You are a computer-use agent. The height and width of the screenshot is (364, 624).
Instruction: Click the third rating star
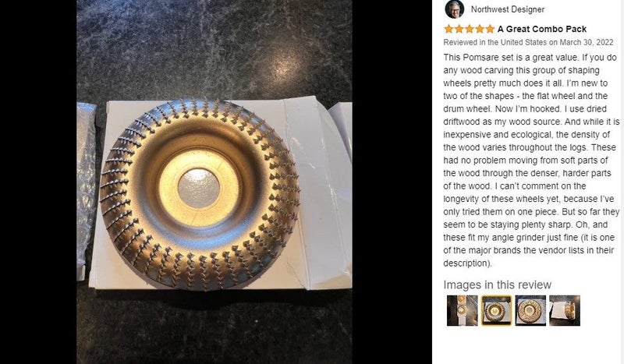[470, 29]
